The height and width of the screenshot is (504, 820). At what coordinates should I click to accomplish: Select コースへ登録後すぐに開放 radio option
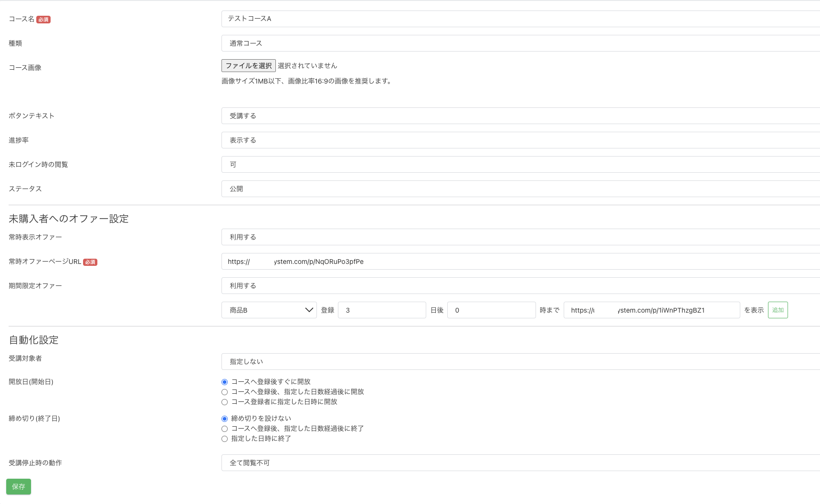(x=224, y=382)
